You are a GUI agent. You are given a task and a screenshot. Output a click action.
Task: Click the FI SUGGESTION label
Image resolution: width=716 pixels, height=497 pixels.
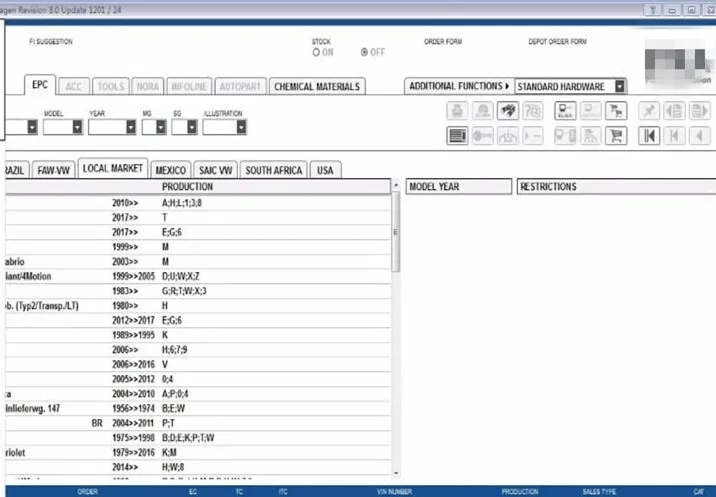tap(51, 42)
